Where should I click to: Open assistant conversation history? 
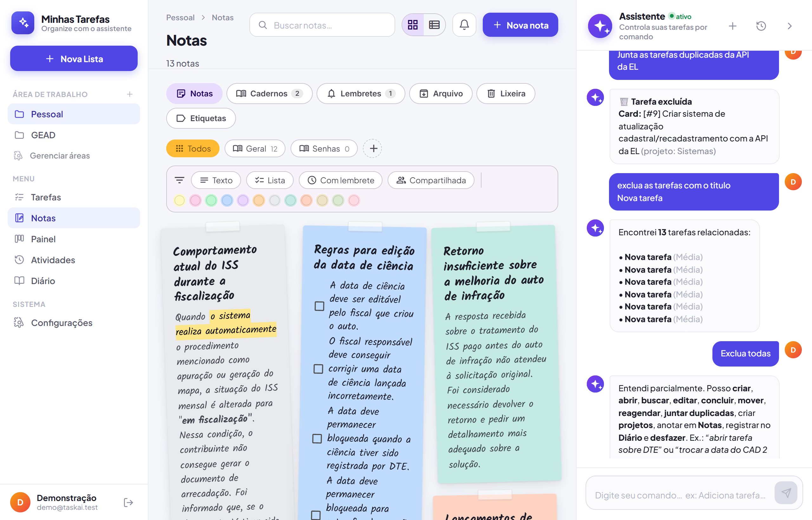(761, 26)
